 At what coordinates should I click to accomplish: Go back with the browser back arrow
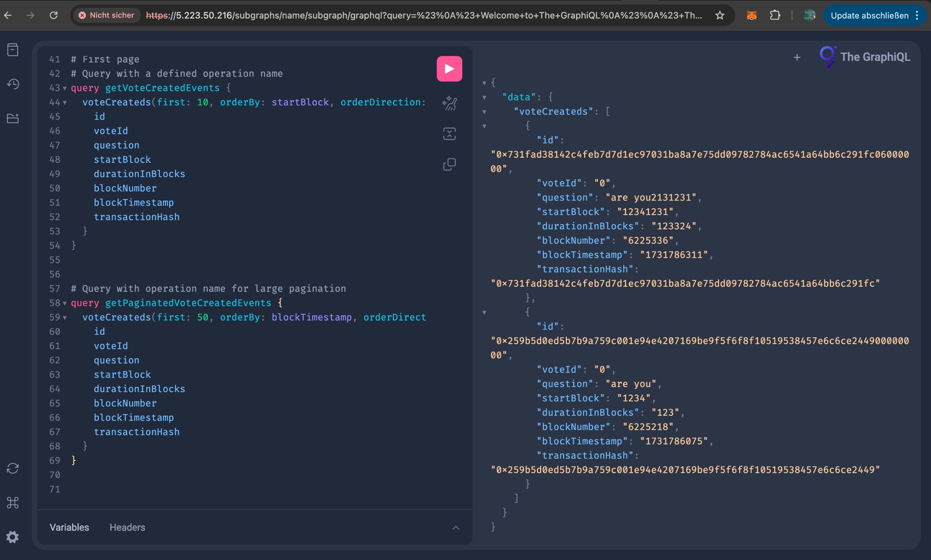pyautogui.click(x=8, y=16)
